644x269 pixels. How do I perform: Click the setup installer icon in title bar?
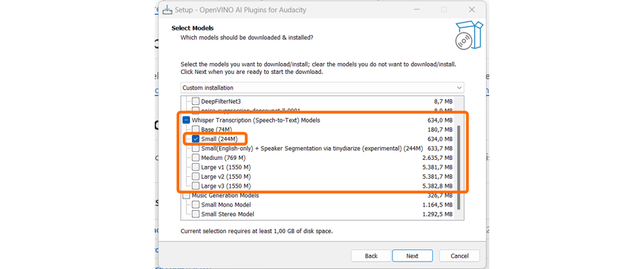[167, 9]
